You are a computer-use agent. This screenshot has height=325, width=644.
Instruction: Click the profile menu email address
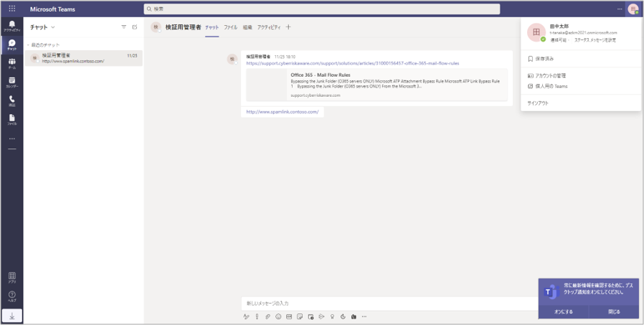click(x=583, y=32)
